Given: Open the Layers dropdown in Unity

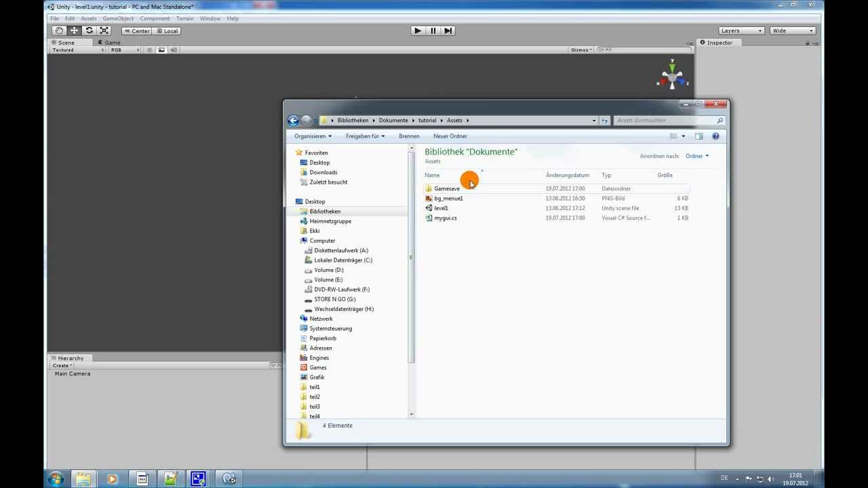Looking at the screenshot, I should (x=741, y=30).
